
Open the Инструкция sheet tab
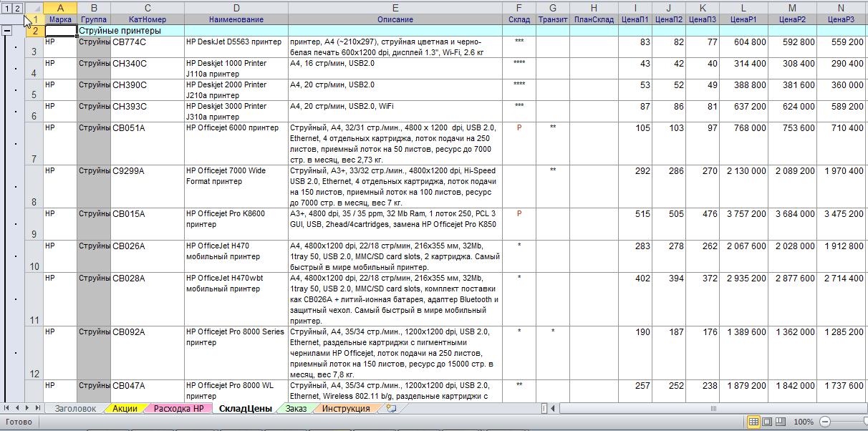tap(346, 409)
